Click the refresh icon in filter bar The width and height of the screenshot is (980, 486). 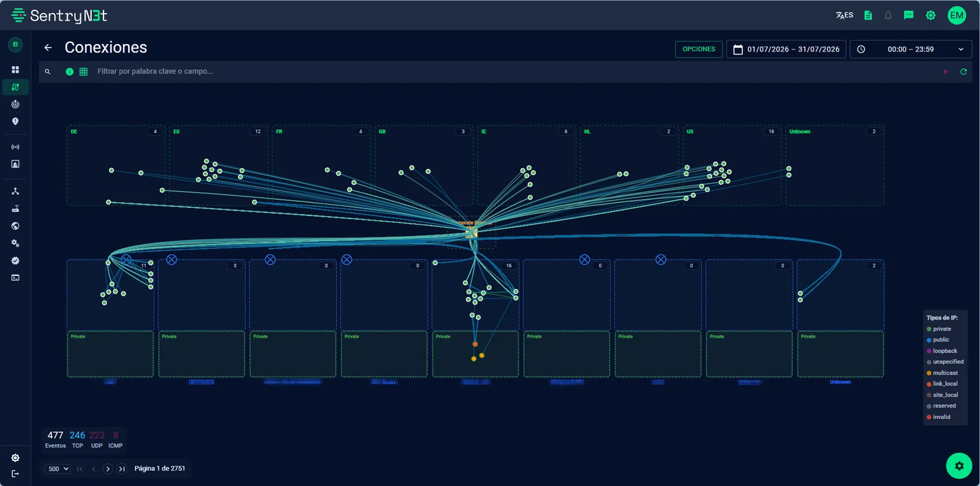point(963,72)
